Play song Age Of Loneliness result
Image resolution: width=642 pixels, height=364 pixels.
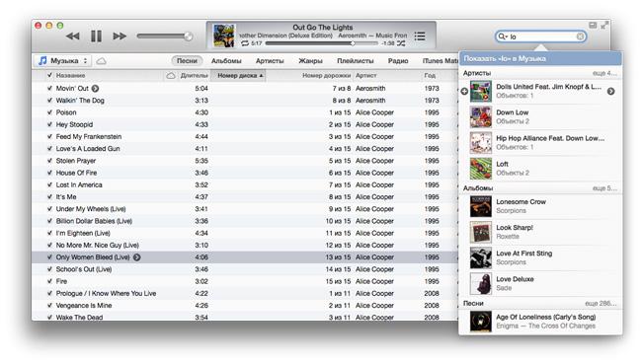(540, 321)
